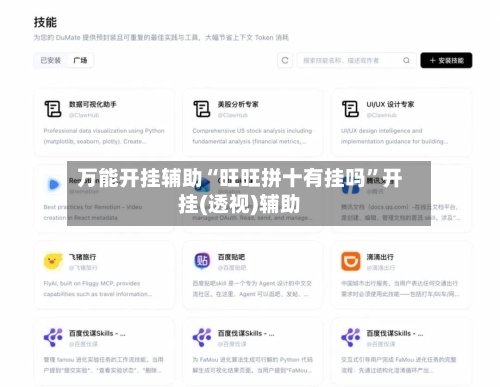Click the 百度贴吧 logo icon

tap(202, 261)
